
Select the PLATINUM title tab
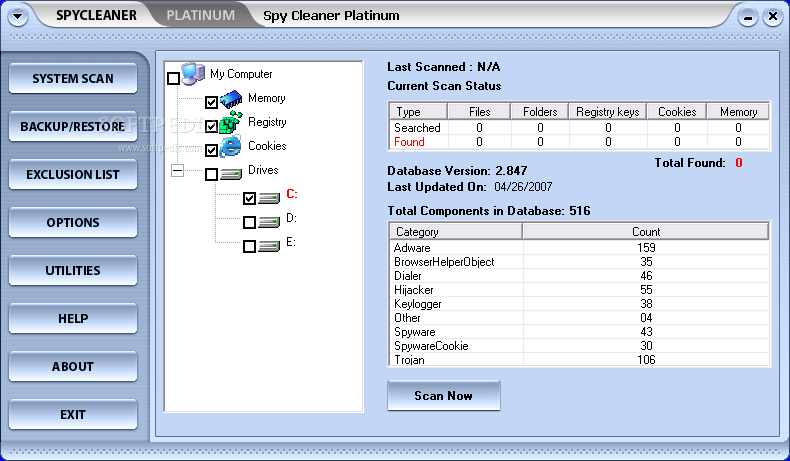201,15
